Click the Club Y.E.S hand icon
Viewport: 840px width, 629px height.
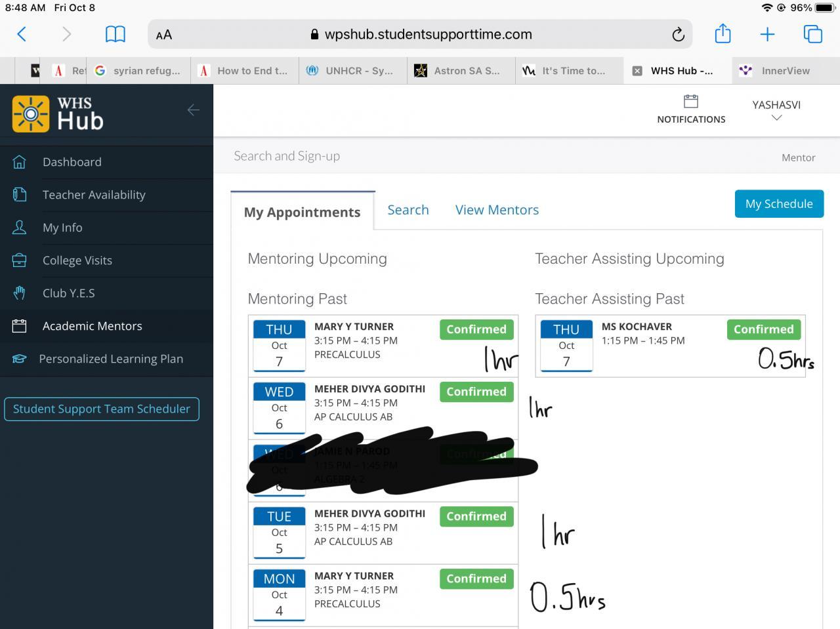tap(20, 293)
